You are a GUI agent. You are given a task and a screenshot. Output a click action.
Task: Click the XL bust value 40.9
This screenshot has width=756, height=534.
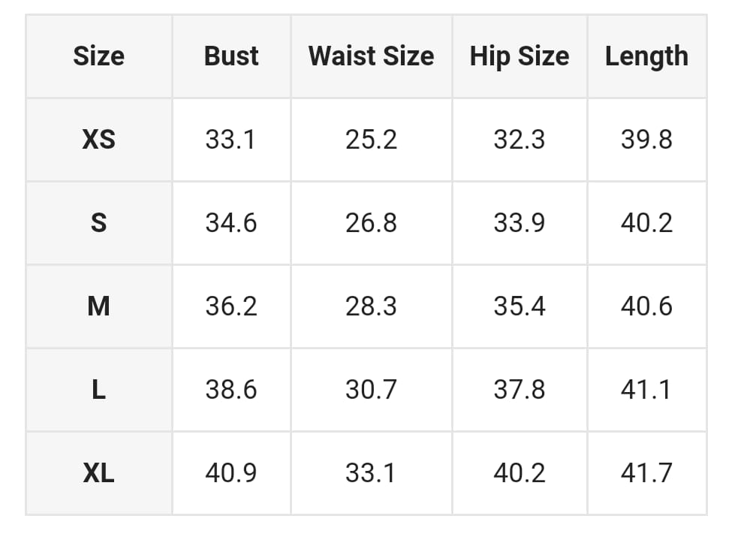click(230, 473)
